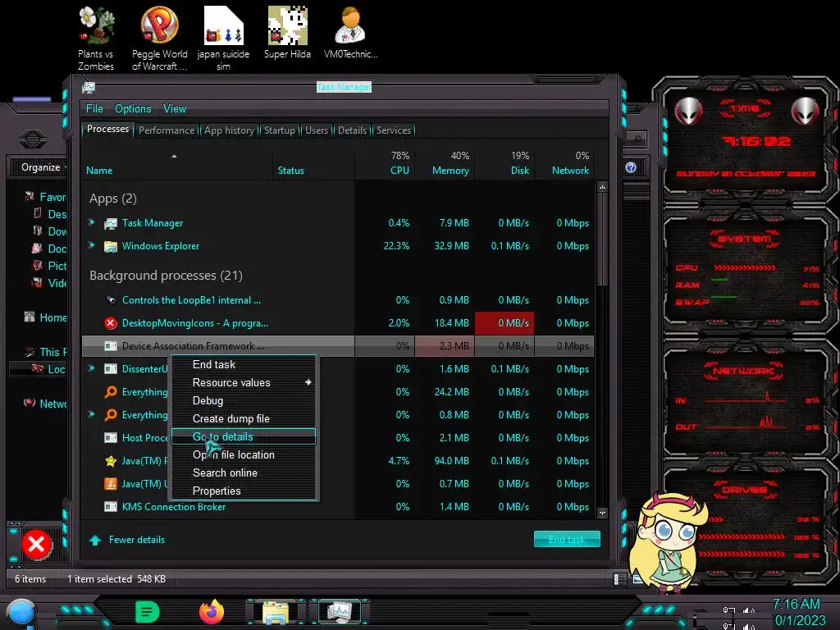Switch to Task Manager taskbar button
This screenshot has height=630, width=840.
(x=339, y=612)
